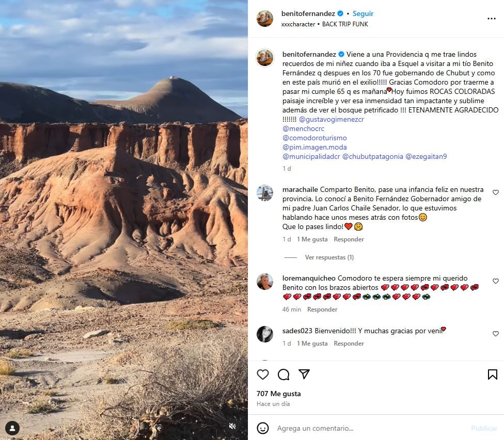This screenshot has width=504, height=440.
Task: Like sades023's comment
Action: (496, 334)
